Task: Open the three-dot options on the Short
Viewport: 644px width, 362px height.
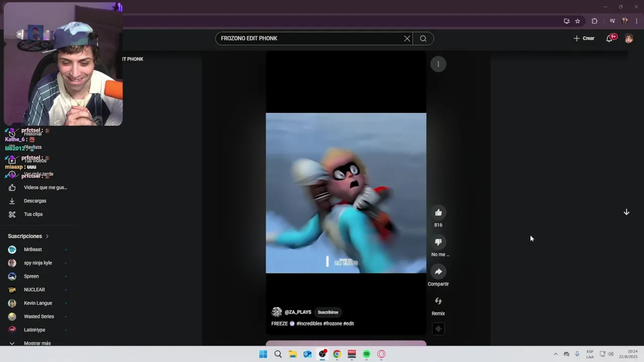Action: click(x=438, y=64)
